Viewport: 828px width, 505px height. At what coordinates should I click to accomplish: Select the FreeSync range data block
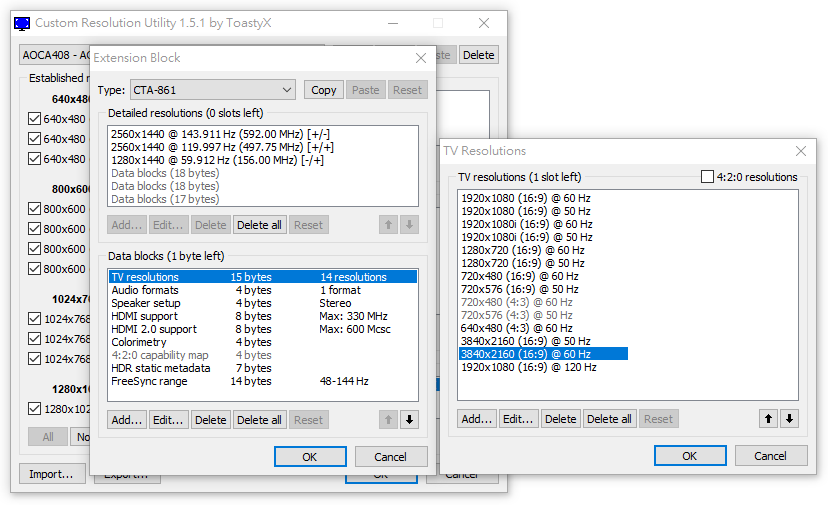(263, 381)
